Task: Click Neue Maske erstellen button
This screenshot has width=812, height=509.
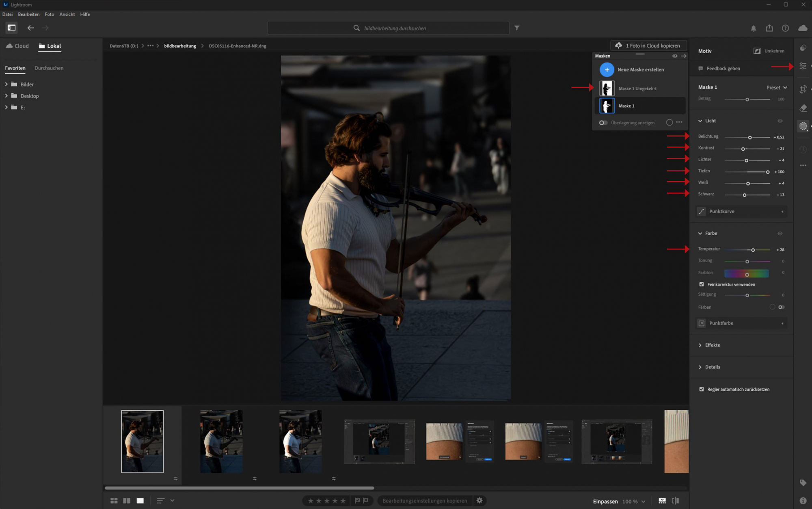Action: [x=607, y=69]
